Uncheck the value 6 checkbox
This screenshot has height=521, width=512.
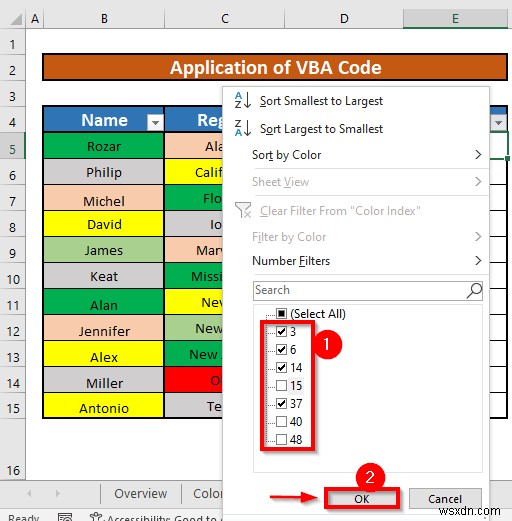[281, 349]
